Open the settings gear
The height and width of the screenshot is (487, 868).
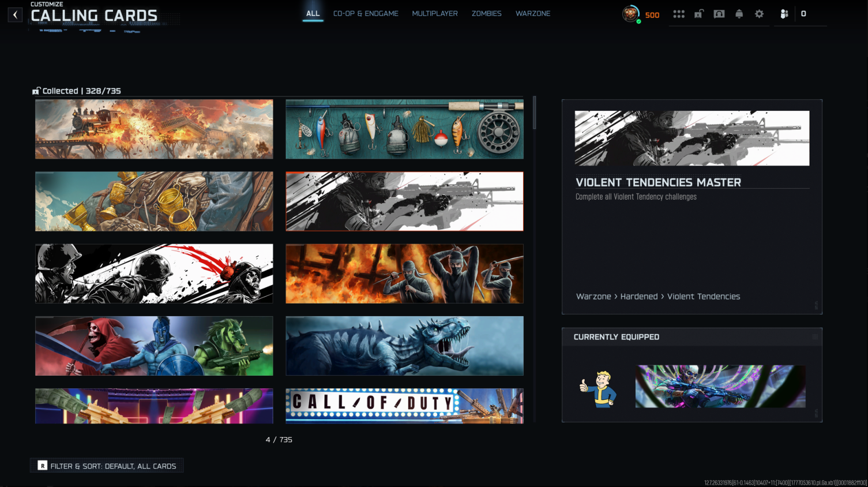click(760, 14)
